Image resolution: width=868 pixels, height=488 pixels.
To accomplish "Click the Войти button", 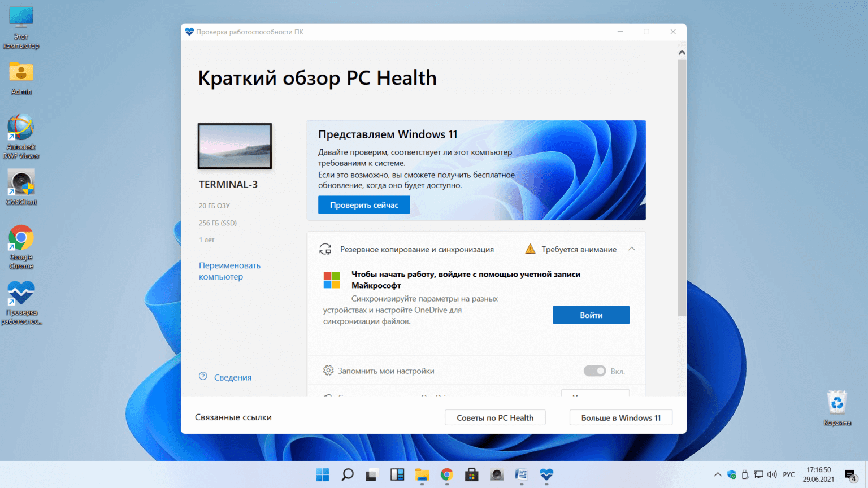I will click(591, 315).
